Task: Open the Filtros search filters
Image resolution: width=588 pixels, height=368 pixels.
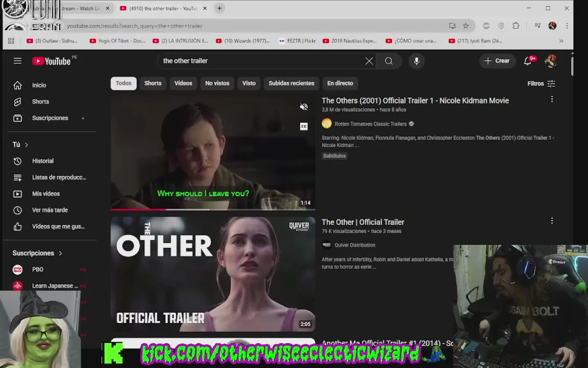Action: coord(541,84)
